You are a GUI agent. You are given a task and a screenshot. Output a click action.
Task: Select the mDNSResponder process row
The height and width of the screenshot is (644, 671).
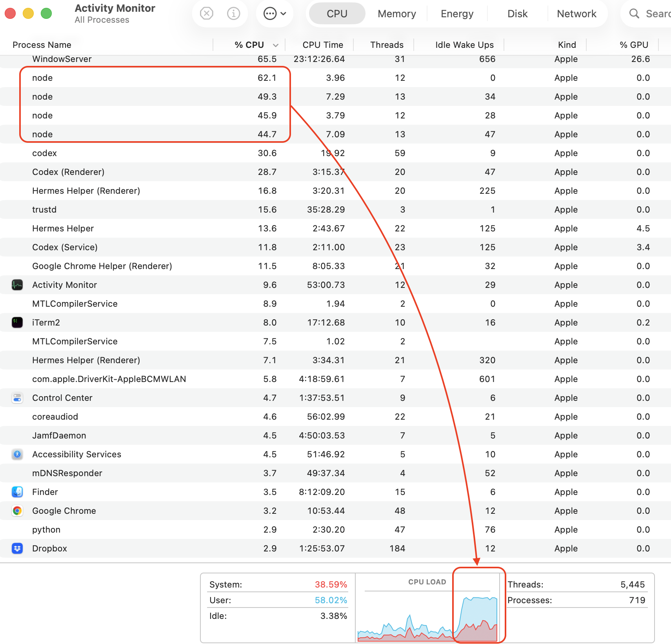[335, 473]
